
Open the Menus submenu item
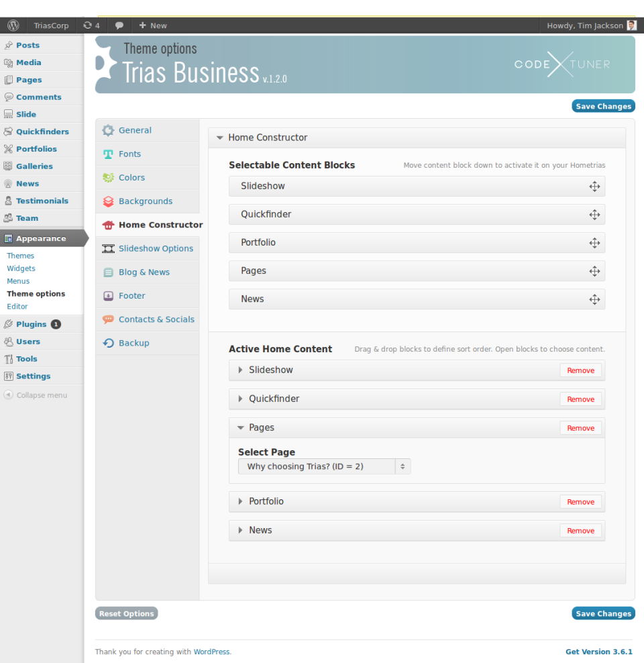pyautogui.click(x=18, y=281)
